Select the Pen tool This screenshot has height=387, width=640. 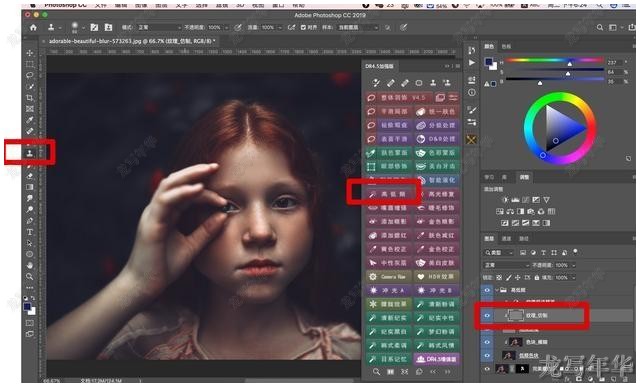pyautogui.click(x=30, y=221)
